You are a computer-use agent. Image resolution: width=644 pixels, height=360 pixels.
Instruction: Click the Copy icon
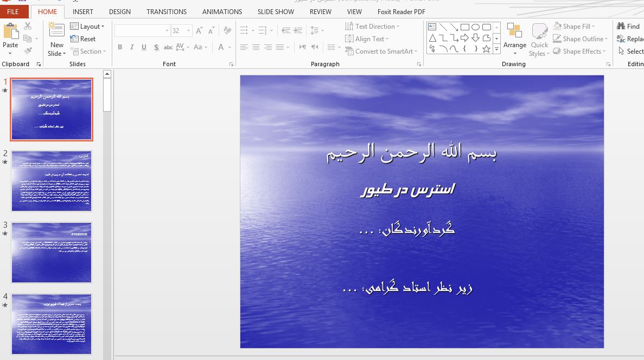point(28,38)
